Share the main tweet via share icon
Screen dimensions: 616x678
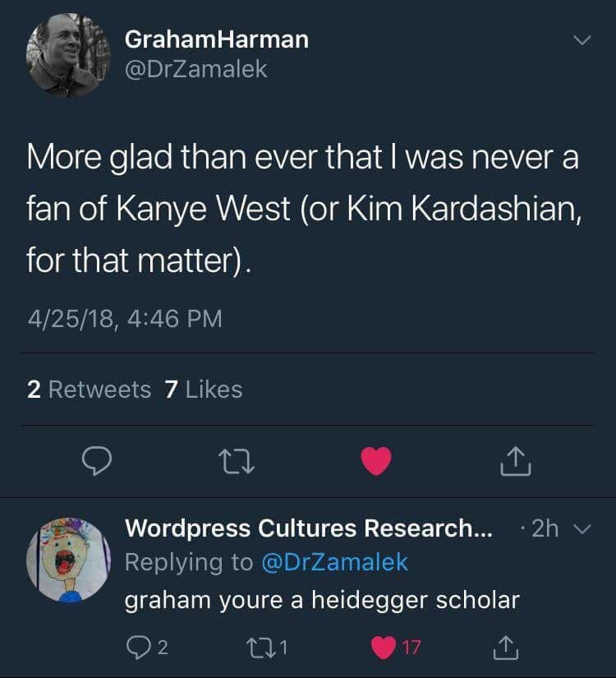click(x=517, y=461)
